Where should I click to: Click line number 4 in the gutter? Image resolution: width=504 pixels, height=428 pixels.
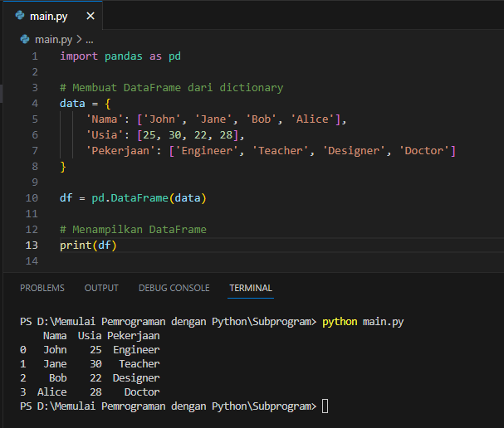click(34, 104)
